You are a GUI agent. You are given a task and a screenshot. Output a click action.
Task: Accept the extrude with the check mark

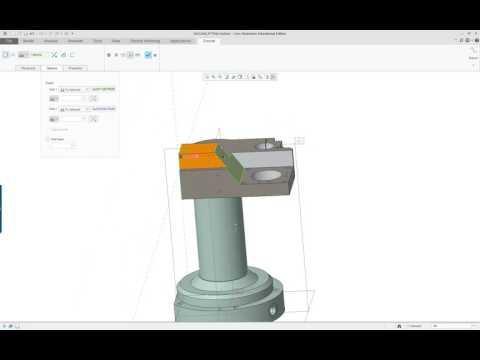(x=148, y=55)
